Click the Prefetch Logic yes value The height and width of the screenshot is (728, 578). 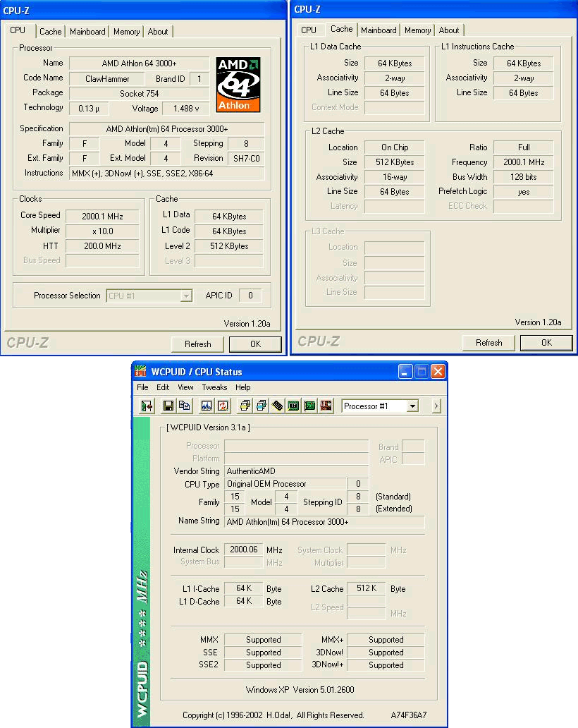524,192
